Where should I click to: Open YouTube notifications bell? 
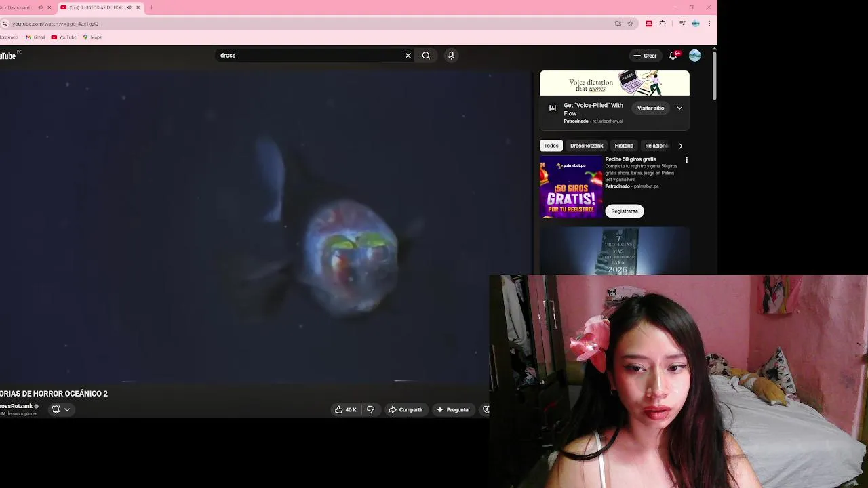[673, 56]
